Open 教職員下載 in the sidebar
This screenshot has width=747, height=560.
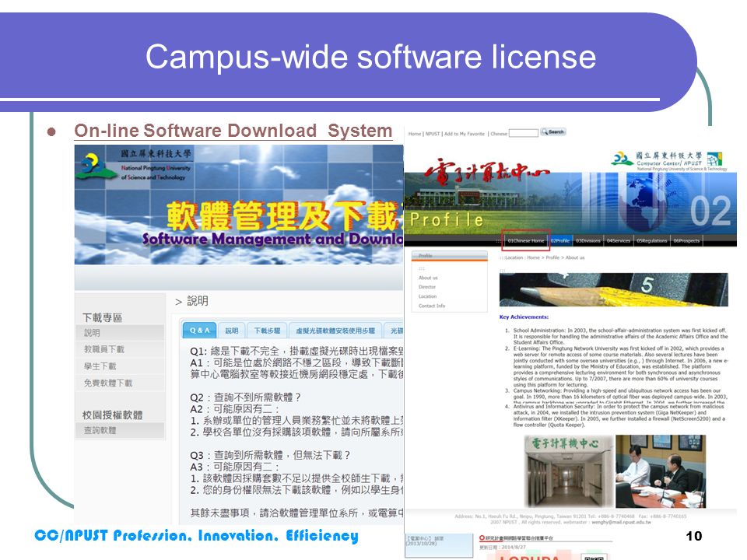120,349
